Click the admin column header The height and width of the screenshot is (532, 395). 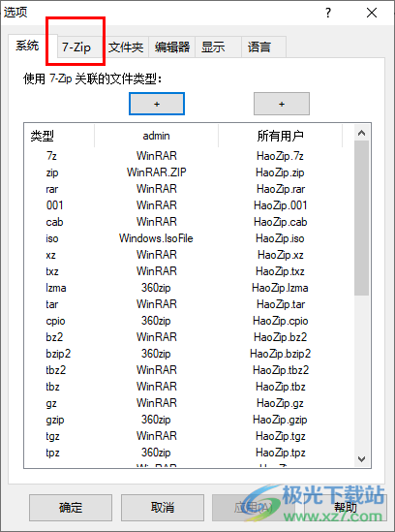(156, 136)
